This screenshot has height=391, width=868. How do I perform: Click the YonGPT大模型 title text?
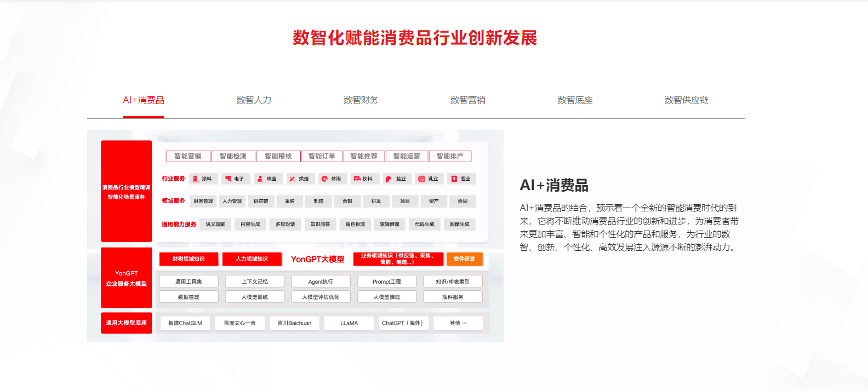pos(317,260)
